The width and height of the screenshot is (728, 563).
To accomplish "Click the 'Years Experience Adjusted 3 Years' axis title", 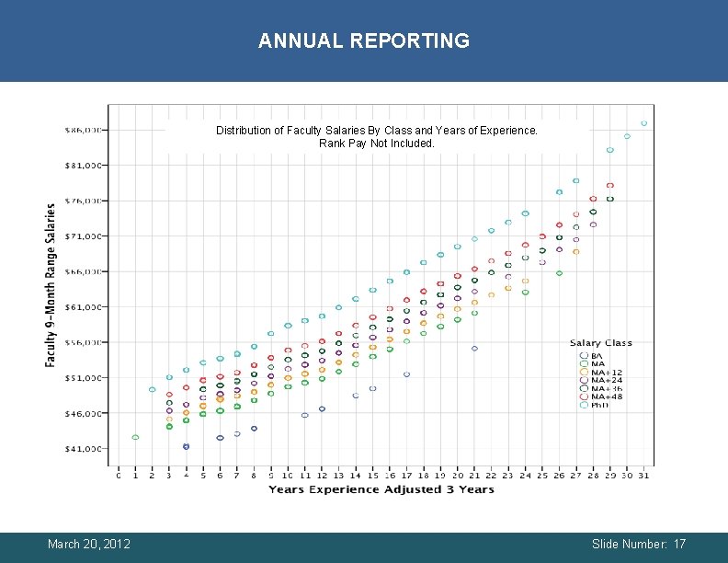I will pyautogui.click(x=381, y=489).
